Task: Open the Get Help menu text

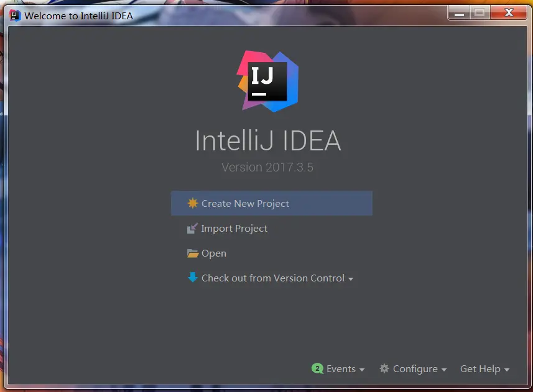Action: [x=480, y=368]
